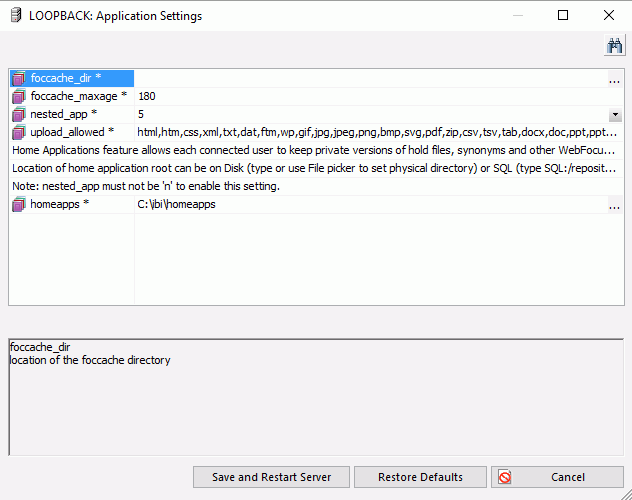
Task: Edit the homeapps path C:\ibi\homeapps
Action: point(371,204)
